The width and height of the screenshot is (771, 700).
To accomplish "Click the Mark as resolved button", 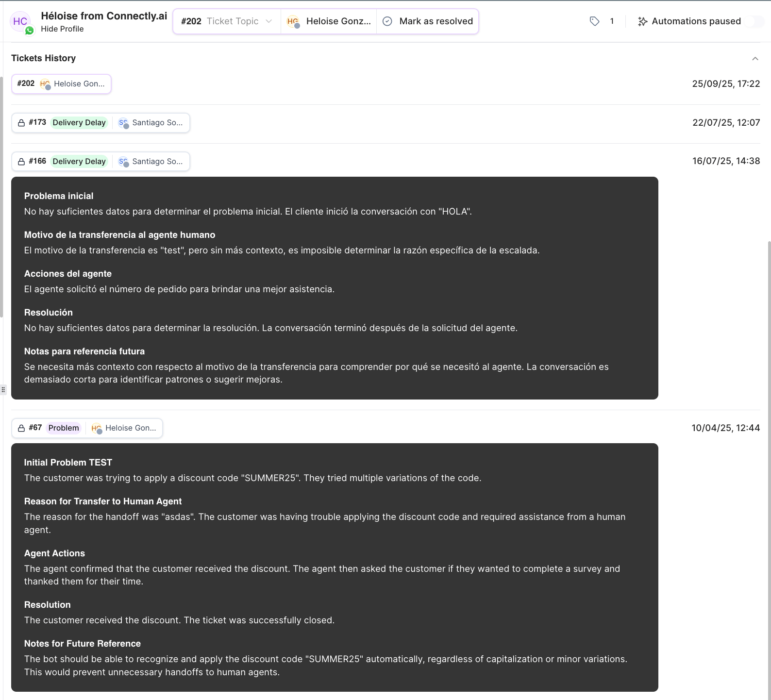I will (428, 21).
